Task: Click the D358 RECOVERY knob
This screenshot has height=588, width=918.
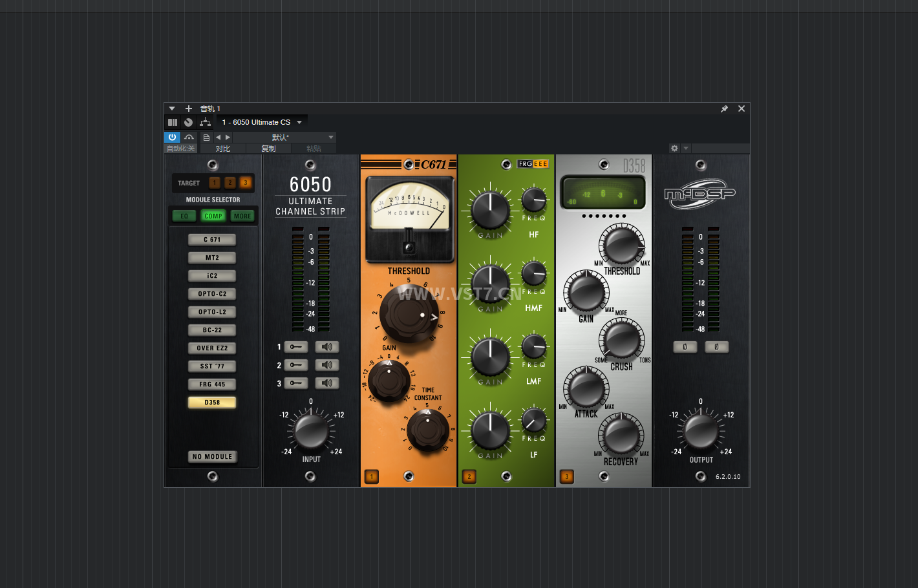Action: (x=621, y=435)
